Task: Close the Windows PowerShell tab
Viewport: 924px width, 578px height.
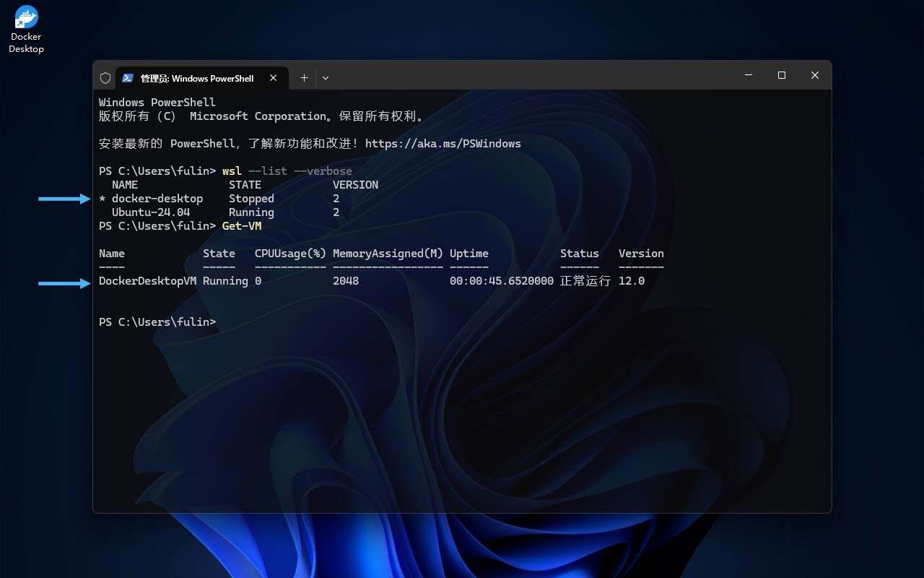Action: click(274, 78)
